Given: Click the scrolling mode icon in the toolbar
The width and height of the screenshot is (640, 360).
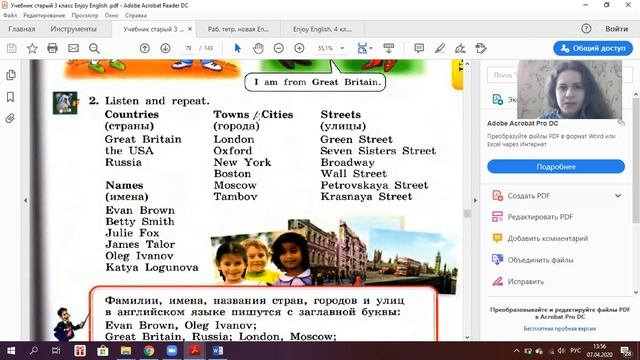Looking at the screenshot, I should pyautogui.click(x=389, y=48).
